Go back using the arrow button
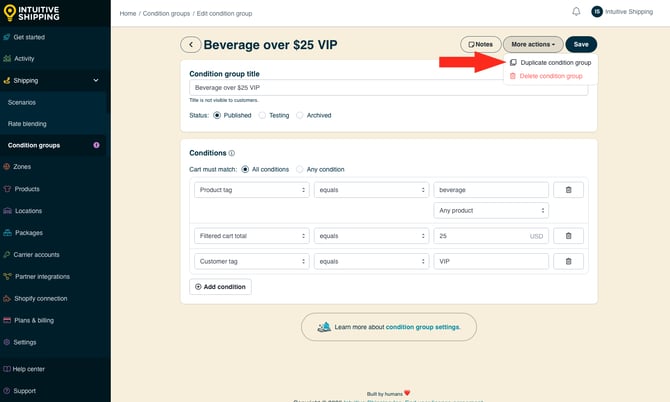Screen dimensions: 670x402 (191, 44)
